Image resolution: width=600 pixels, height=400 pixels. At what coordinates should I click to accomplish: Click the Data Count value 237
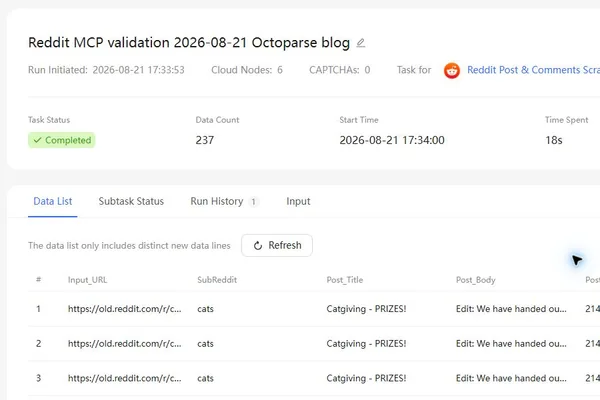click(205, 140)
